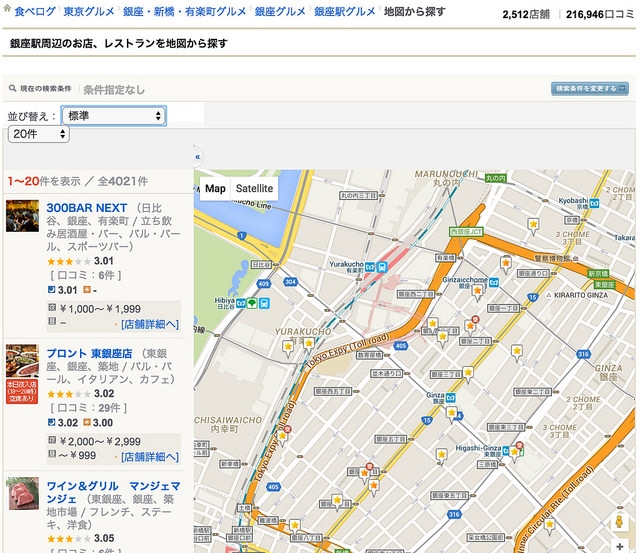Open the 300BAR NEXT restaurant link
Viewport: 640px width, 553px height.
87,208
